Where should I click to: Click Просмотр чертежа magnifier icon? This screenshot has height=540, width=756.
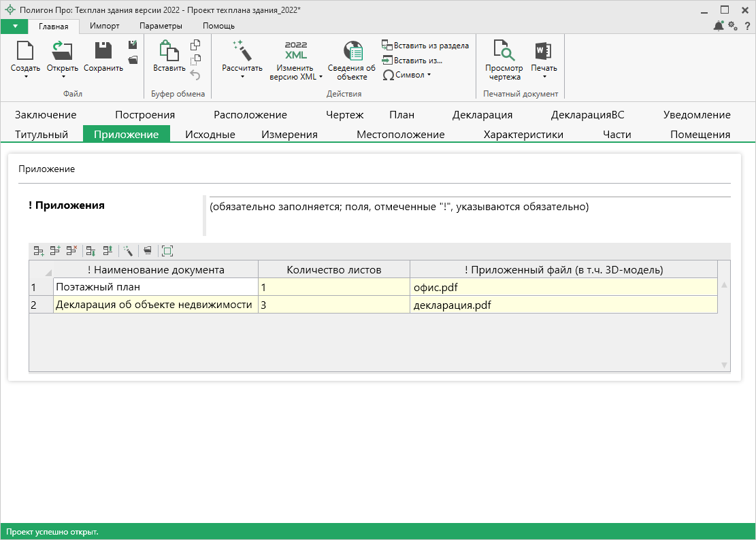[x=504, y=51]
